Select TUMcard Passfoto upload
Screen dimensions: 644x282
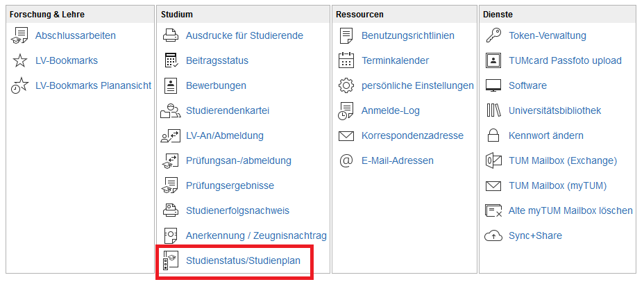[565, 60]
